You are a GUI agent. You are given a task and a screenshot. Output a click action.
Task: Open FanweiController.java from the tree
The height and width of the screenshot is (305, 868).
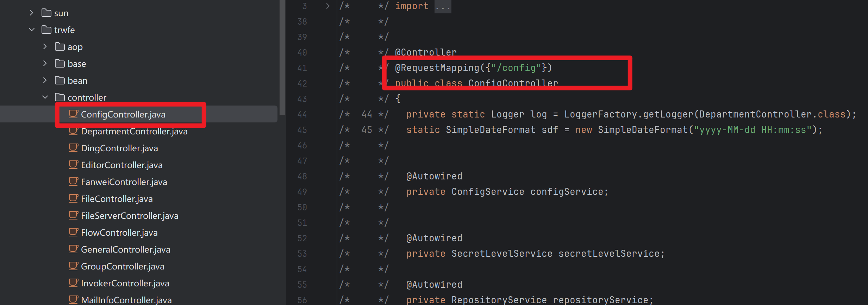[x=124, y=182]
